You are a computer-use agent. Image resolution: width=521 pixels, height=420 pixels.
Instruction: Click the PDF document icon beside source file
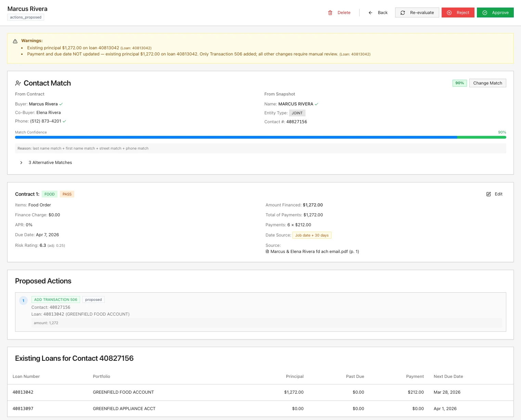point(267,252)
